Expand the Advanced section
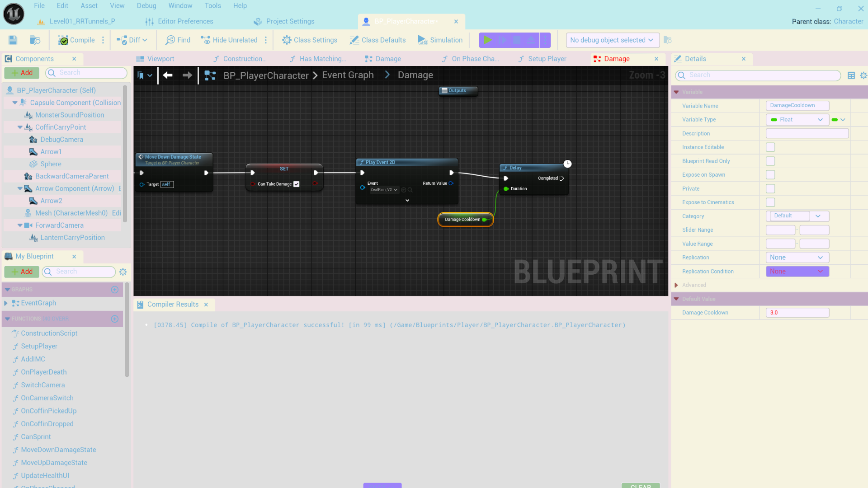Screen dimensions: 868x488 point(676,285)
